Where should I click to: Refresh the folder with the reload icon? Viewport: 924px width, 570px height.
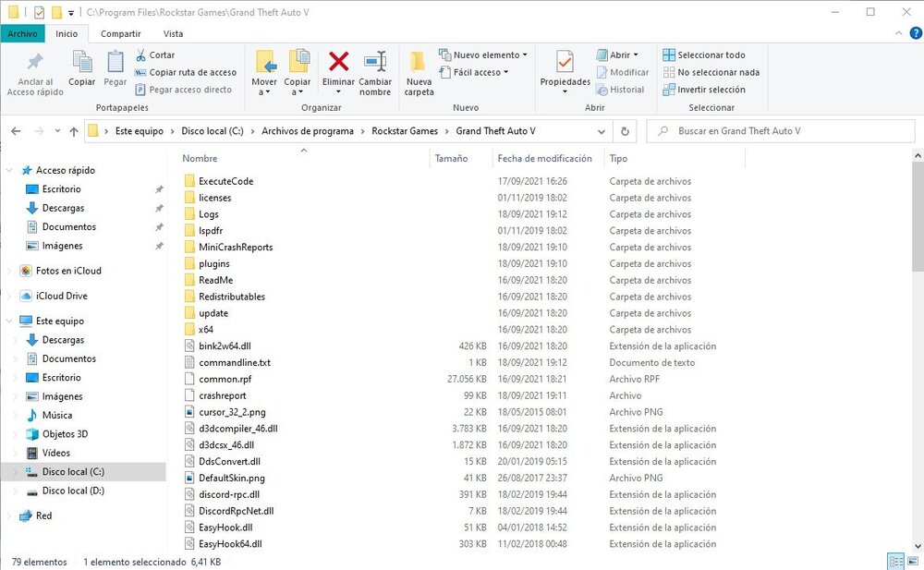(625, 130)
